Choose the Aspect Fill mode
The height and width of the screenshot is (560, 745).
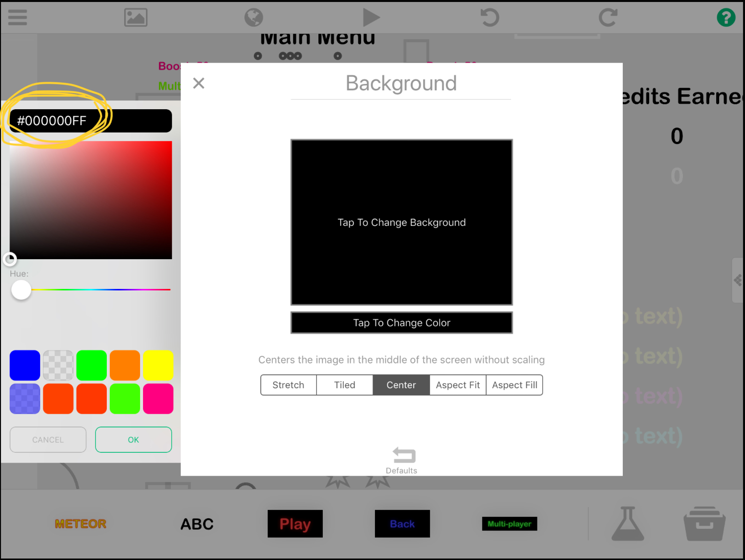[515, 385]
